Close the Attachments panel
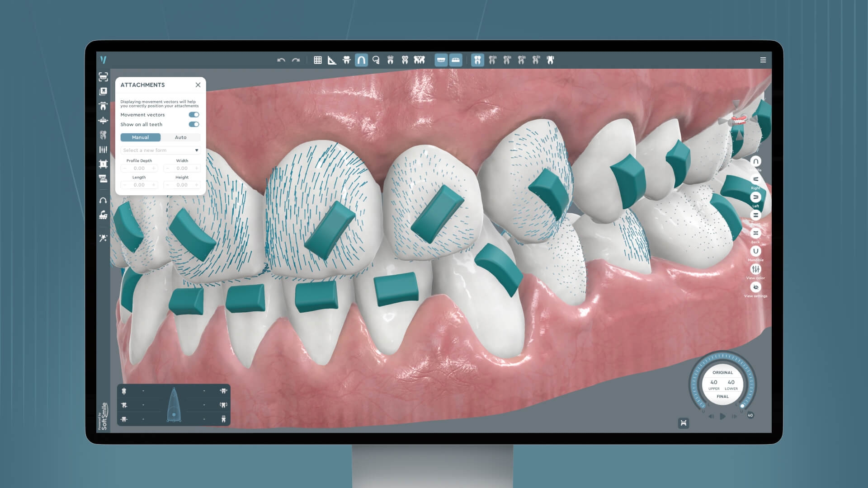Viewport: 868px width, 488px height. coord(198,85)
